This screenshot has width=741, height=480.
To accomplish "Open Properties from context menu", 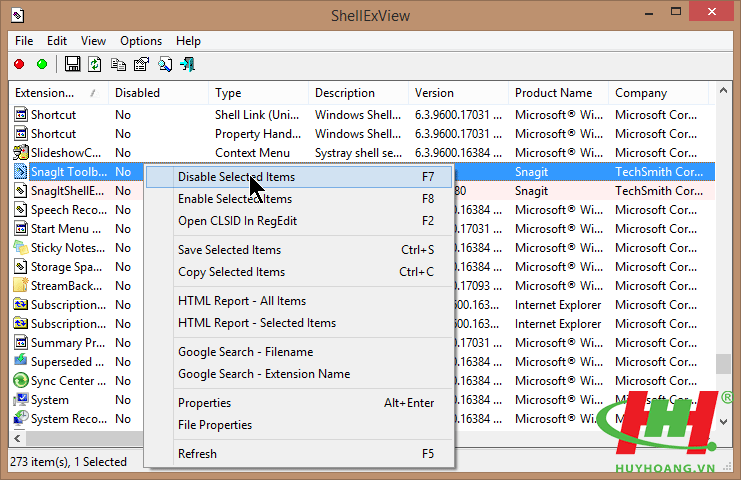I will [299, 403].
